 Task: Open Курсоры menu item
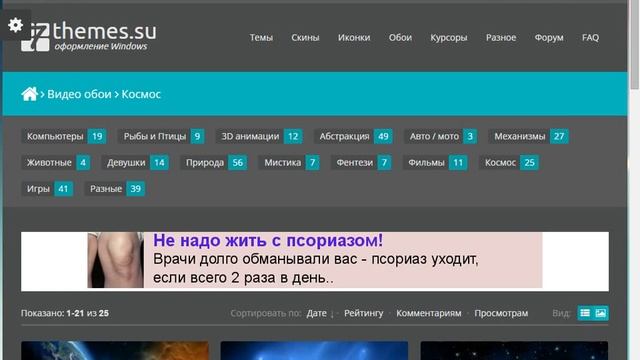pyautogui.click(x=449, y=38)
